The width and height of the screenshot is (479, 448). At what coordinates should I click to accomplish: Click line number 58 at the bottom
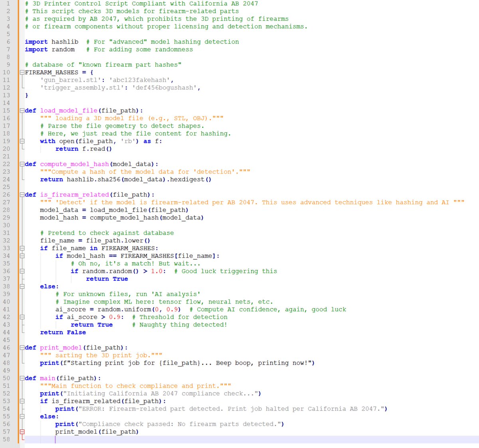[x=7, y=439]
